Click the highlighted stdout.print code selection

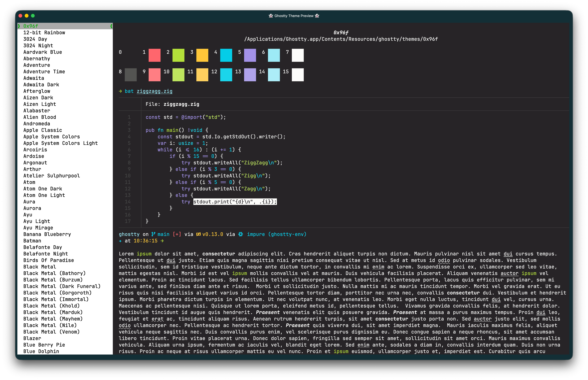[235, 202]
